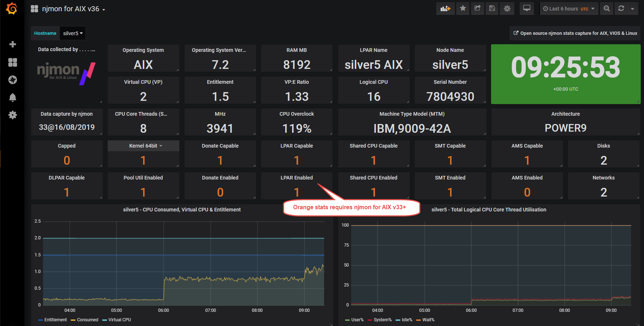Open Alerting bell icon in sidebar
Image resolution: width=644 pixels, height=326 pixels.
[x=13, y=97]
